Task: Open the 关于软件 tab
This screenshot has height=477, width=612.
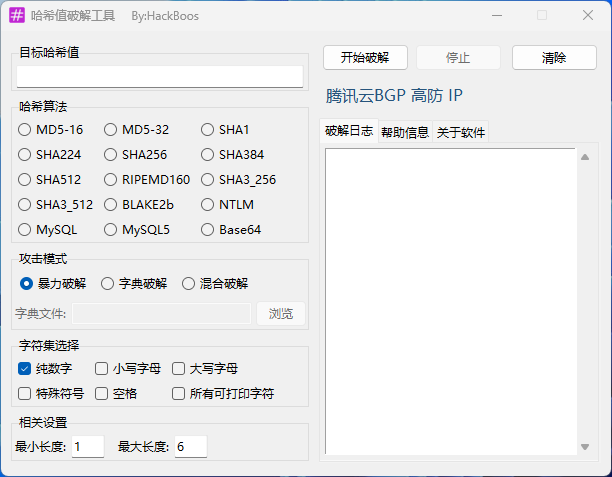Action: click(x=461, y=133)
